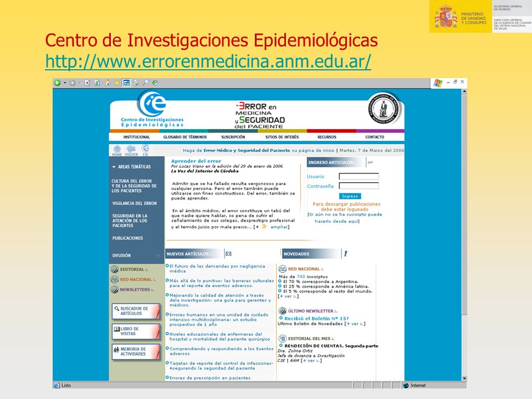Open Publicaciones in the sidebar
Screen dimensions: 532x399
coord(127,238)
